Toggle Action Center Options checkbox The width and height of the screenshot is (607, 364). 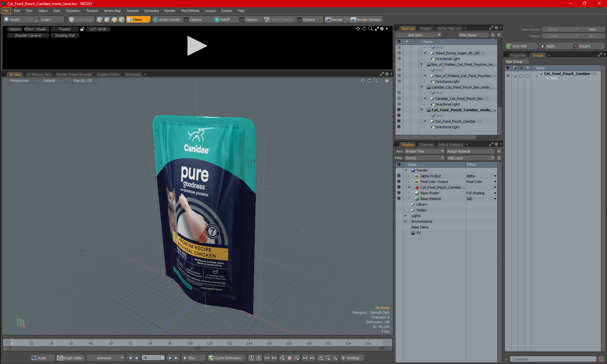[x=186, y=20]
